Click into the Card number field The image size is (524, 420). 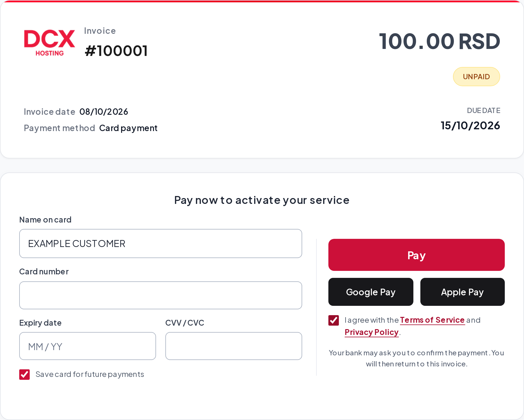[161, 295]
